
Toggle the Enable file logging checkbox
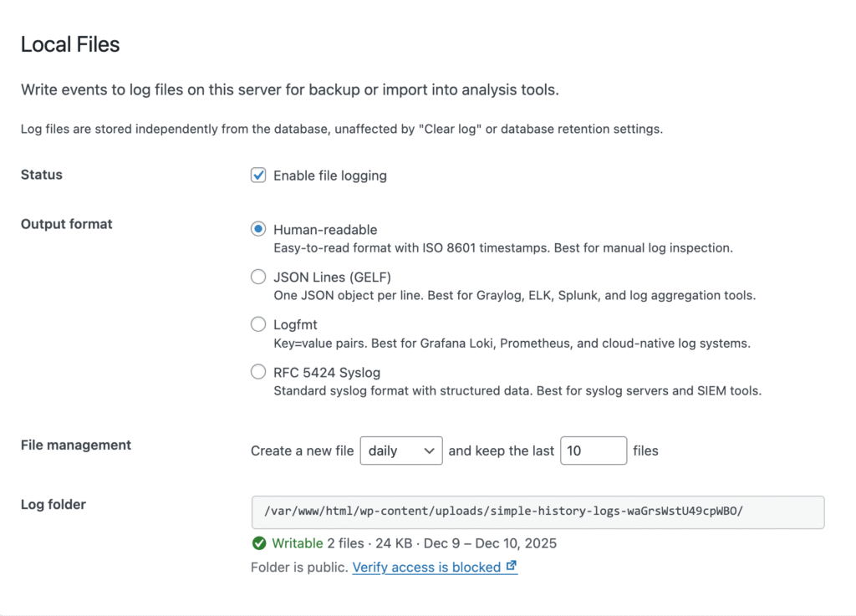[258, 176]
